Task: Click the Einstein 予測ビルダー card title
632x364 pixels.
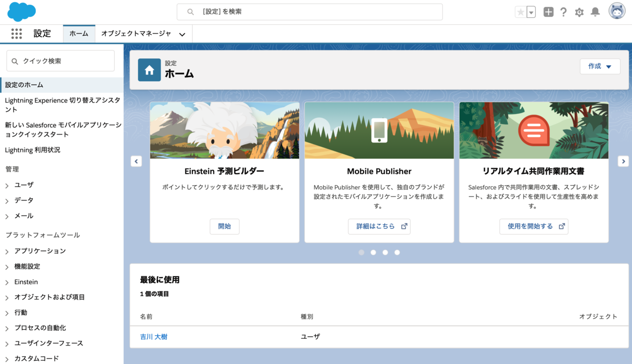Action: (x=224, y=171)
